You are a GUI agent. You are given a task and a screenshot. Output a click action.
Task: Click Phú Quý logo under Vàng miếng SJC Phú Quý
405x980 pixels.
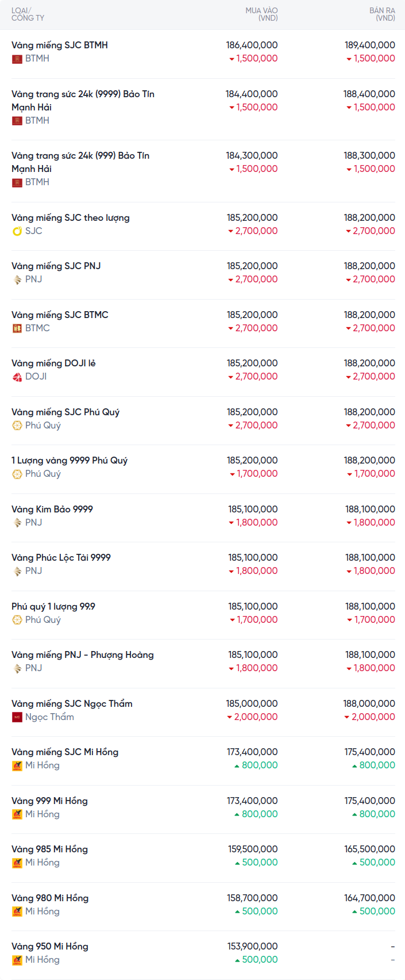coord(17,426)
